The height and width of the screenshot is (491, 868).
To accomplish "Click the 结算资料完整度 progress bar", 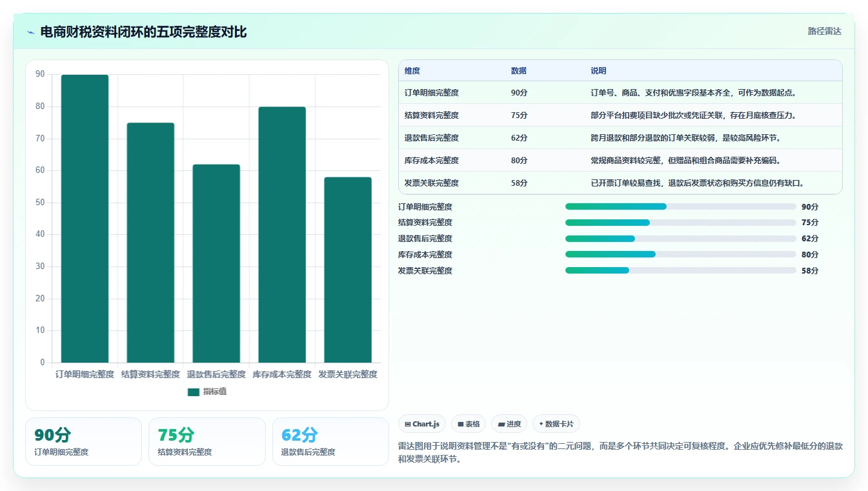I will tap(681, 223).
